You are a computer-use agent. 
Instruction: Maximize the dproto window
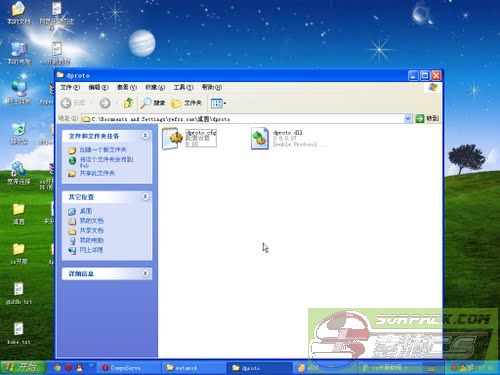[x=425, y=76]
